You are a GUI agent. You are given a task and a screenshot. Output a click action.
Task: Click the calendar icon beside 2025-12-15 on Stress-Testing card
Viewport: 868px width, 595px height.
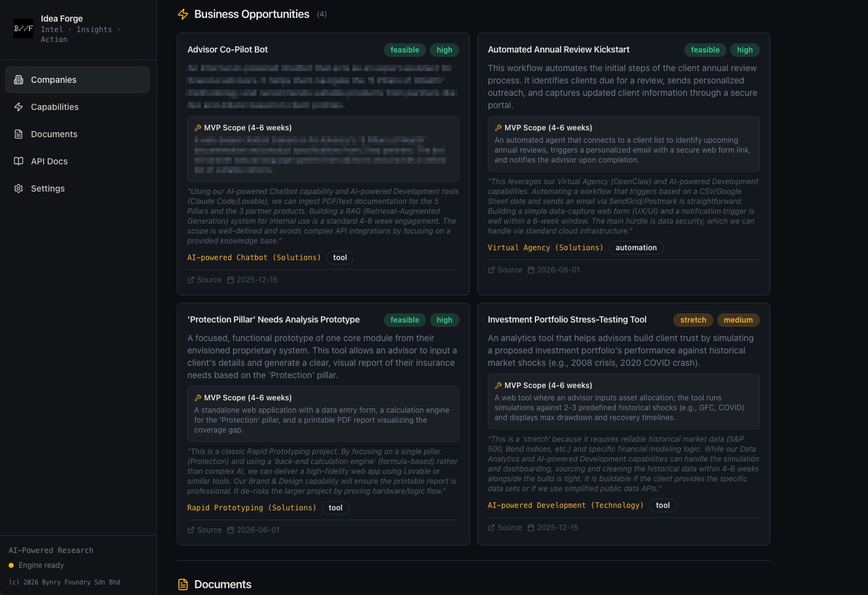point(531,528)
